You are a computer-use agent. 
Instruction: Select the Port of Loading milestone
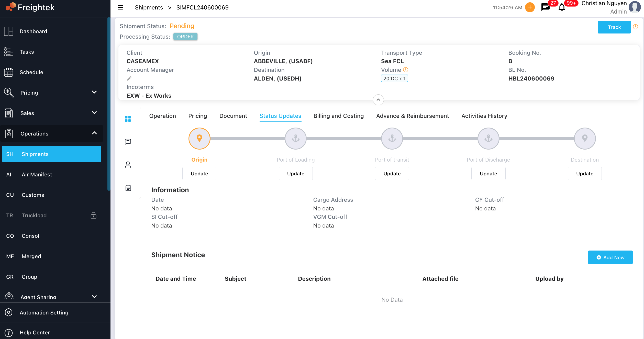(296, 138)
